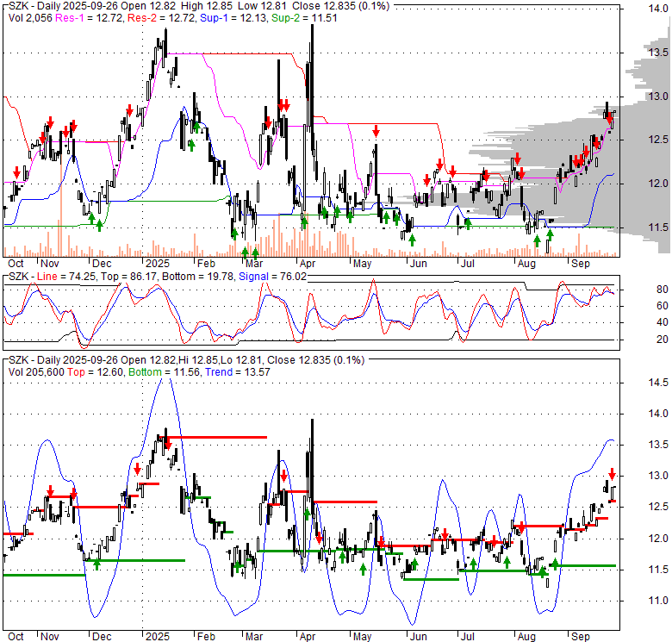Select the Sep label on bottom chart time axis
This screenshot has height=642, width=672.
pyautogui.click(x=581, y=637)
